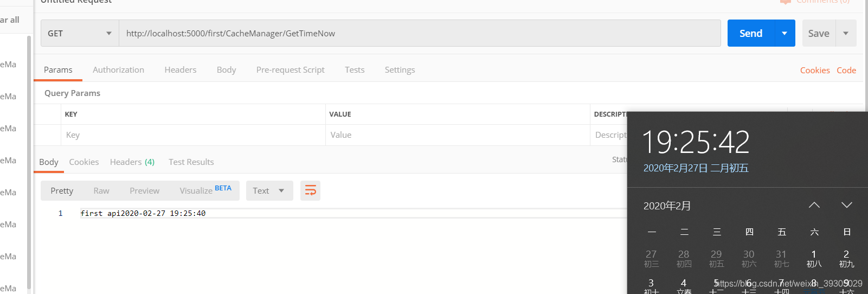Open the Code link
Image resolution: width=868 pixels, height=294 pixels.
tap(846, 70)
